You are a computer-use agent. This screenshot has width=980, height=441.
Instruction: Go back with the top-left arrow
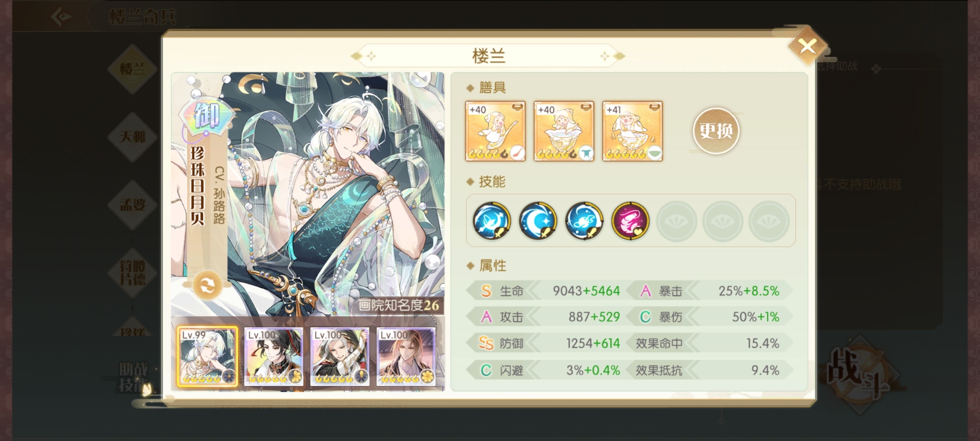pos(62,17)
